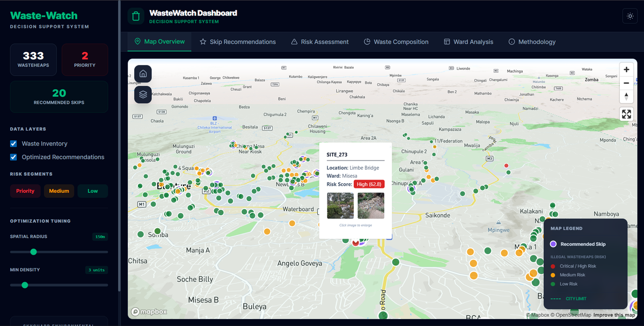Click the green marker above Angelo Goveya road
Viewport: 644px width, 326px height.
(x=395, y=262)
